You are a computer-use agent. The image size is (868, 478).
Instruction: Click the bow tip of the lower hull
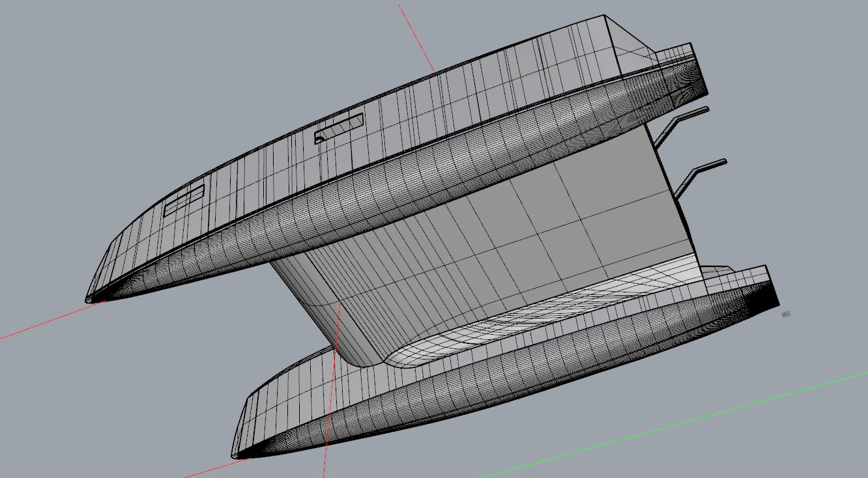pyautogui.click(x=234, y=455)
